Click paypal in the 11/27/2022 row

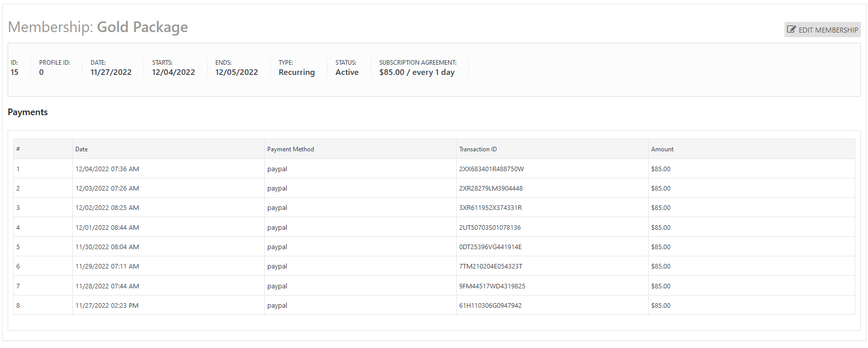click(x=277, y=306)
